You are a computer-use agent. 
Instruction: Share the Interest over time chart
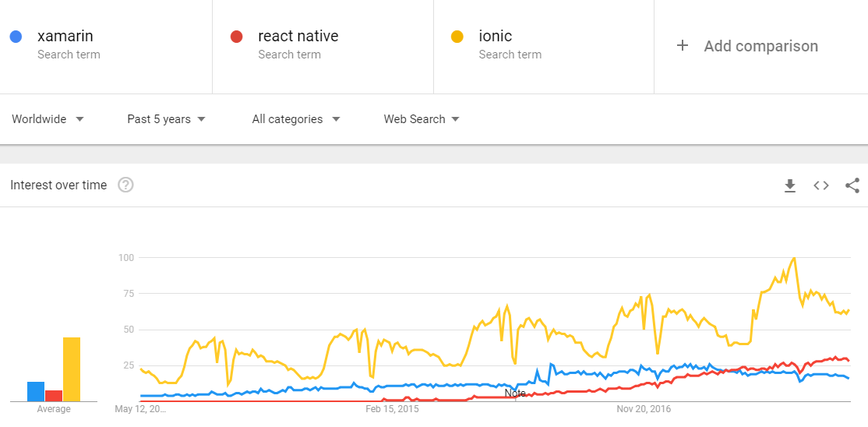[852, 185]
